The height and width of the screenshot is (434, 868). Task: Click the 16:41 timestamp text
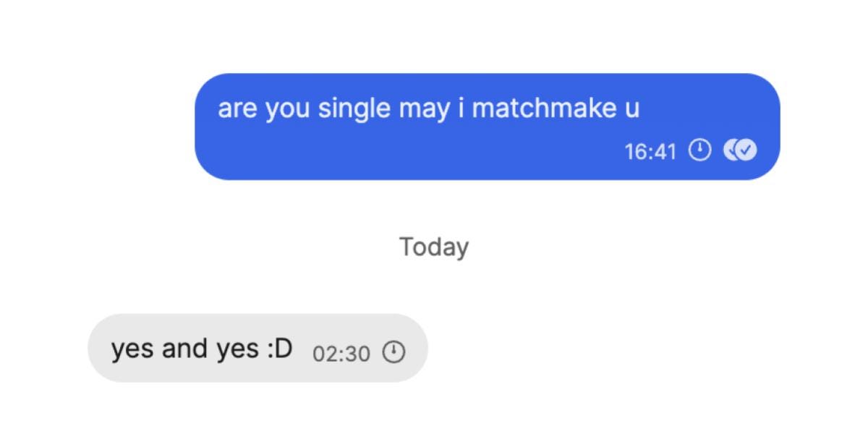(x=651, y=151)
